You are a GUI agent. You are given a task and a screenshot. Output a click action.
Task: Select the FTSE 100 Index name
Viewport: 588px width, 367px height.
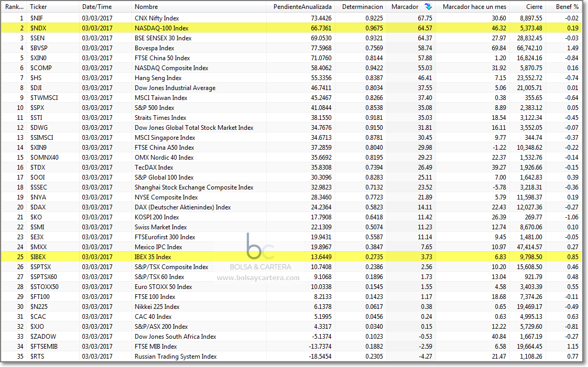(x=155, y=297)
